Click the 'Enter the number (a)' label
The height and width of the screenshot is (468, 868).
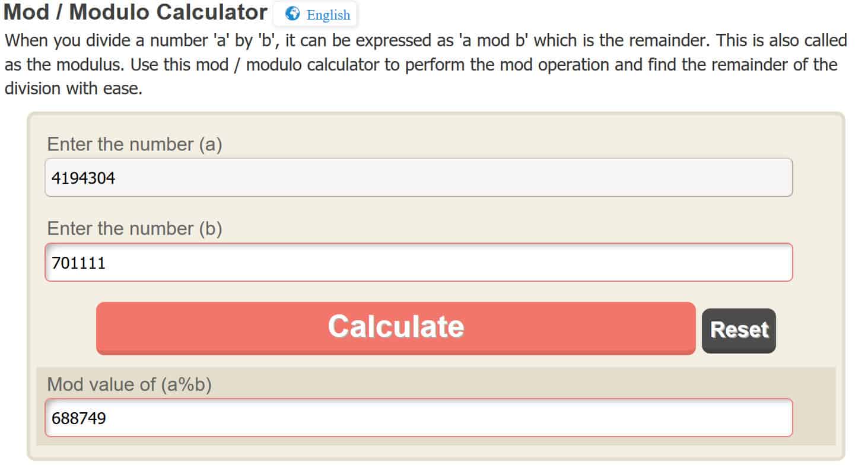135,144
